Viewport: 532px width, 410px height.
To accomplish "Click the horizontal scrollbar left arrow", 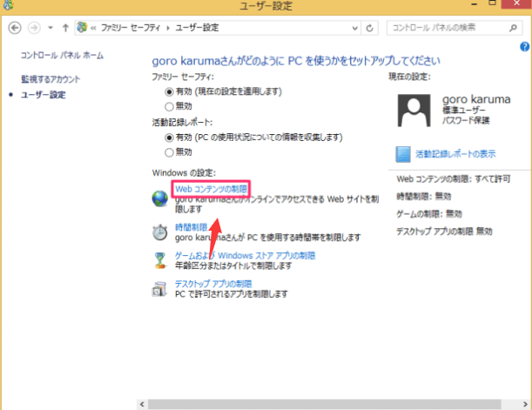I will 142,404.
